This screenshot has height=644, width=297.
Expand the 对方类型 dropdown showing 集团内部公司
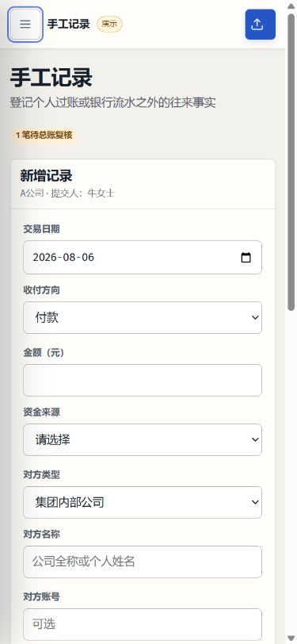click(143, 502)
